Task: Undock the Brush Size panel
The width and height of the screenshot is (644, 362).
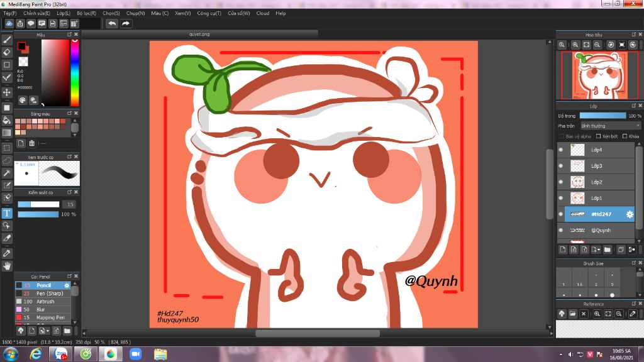Action: 633,263
